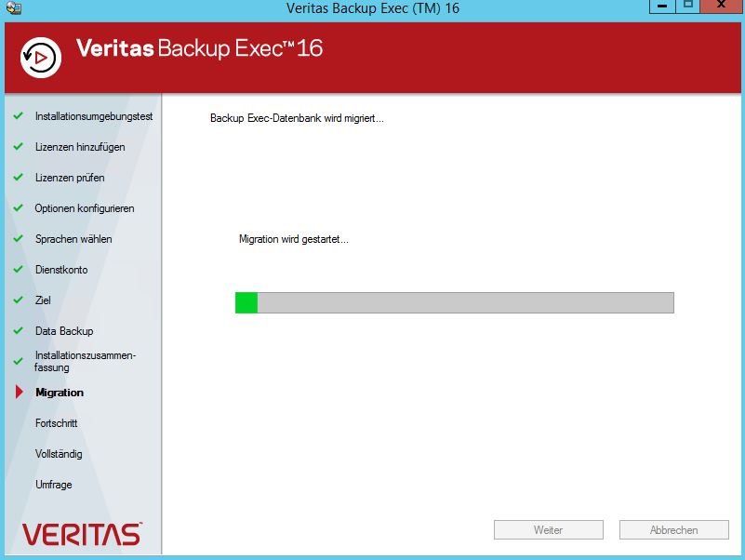Screen dimensions: 745x560
Task: Click the checkmark beside Optionen konfigurieren
Action: [x=18, y=207]
